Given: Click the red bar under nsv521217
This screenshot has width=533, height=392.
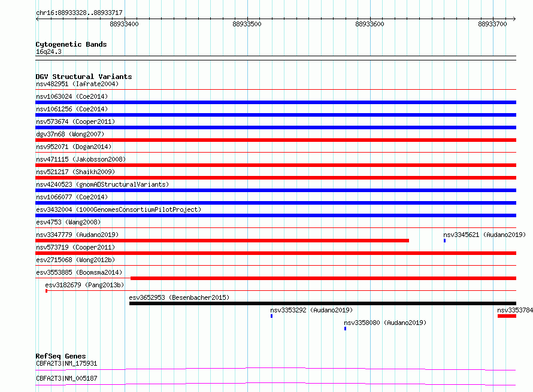Looking at the screenshot, I should pyautogui.click(x=275, y=178).
